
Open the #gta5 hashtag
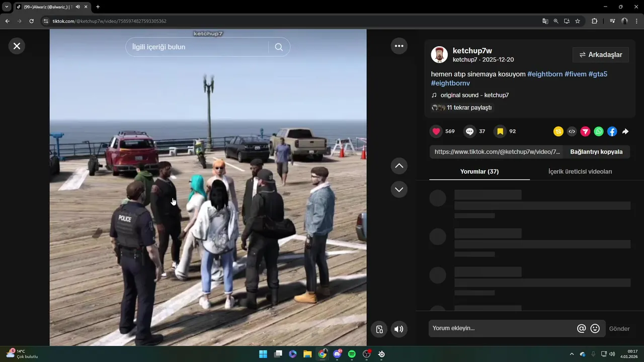(598, 74)
